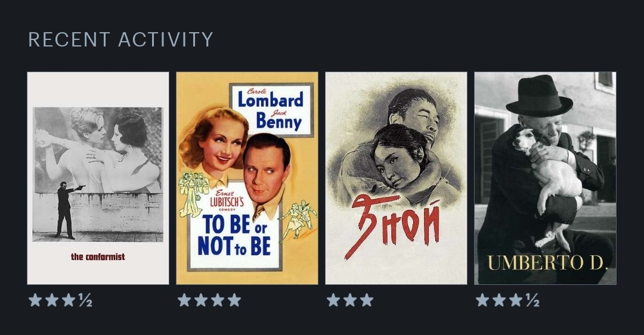Open To Be or Not to Be poster
The height and width of the screenshot is (335, 644).
pyautogui.click(x=247, y=178)
